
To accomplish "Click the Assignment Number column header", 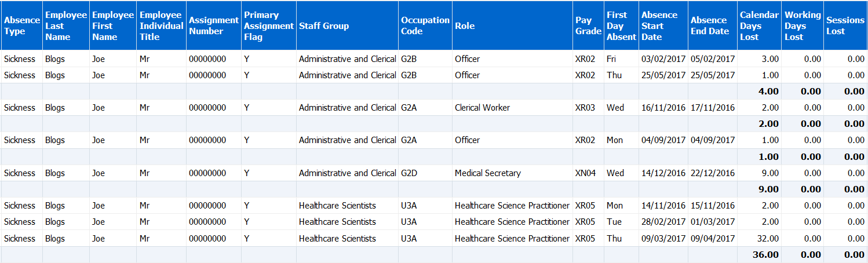I will [x=213, y=25].
